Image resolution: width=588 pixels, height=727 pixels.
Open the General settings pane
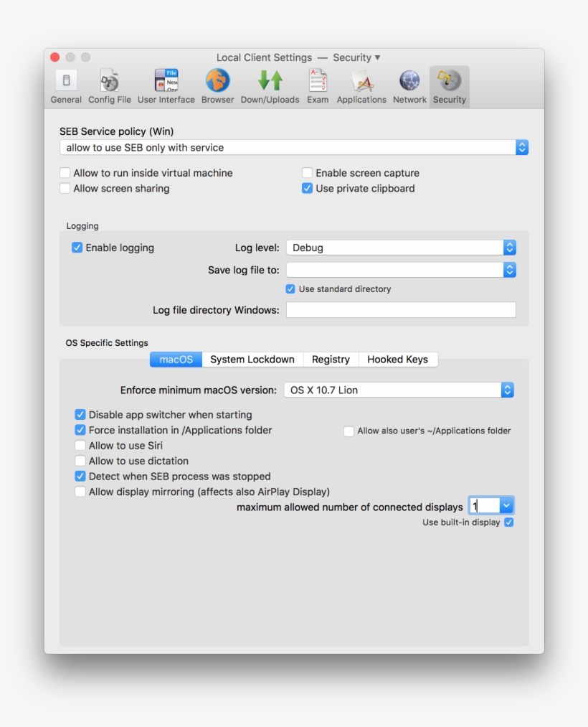tap(65, 85)
